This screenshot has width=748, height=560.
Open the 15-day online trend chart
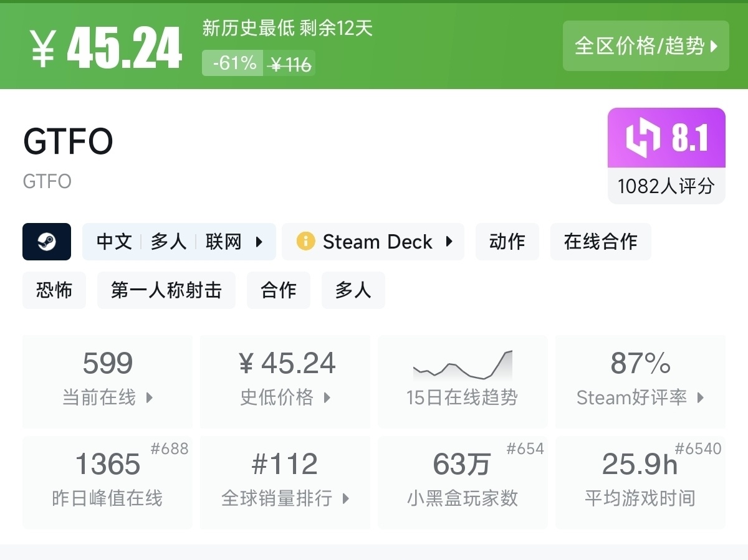462,381
